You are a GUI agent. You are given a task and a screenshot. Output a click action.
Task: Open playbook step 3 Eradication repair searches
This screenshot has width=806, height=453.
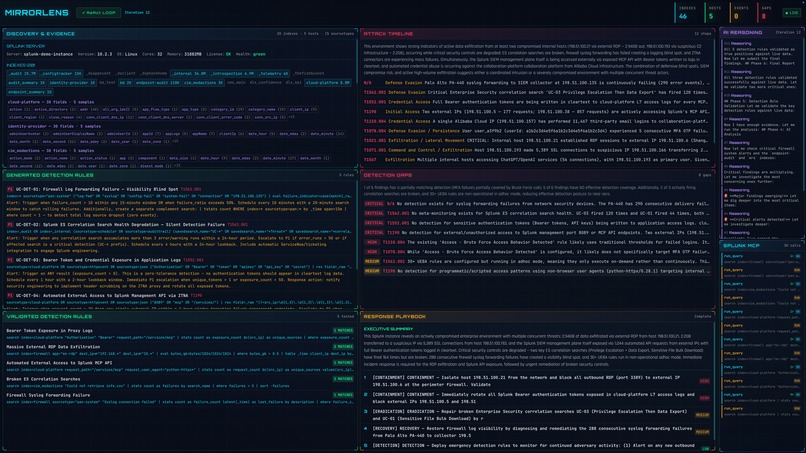pos(537,415)
